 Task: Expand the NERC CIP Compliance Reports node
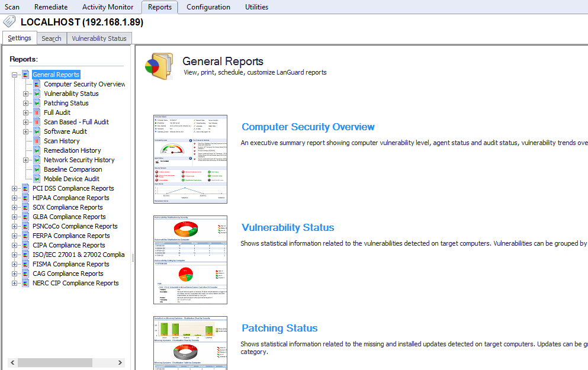tap(14, 284)
